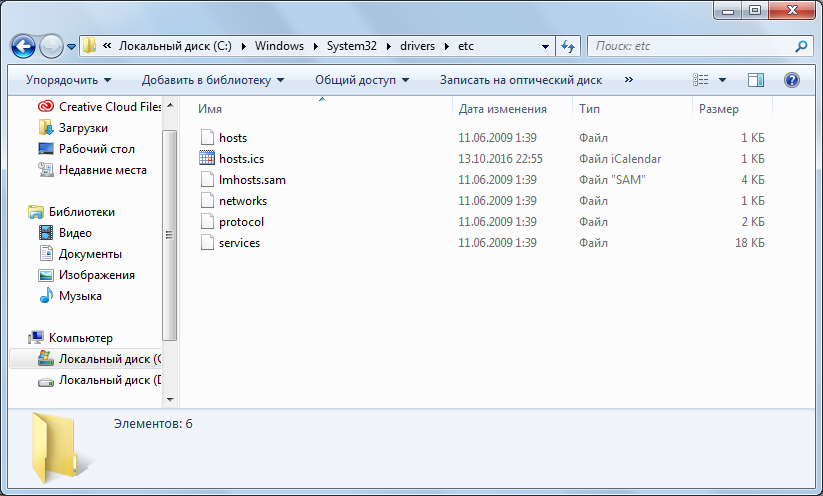
Task: Expand the Добавить в библиотеку dropdown
Action: [212, 80]
